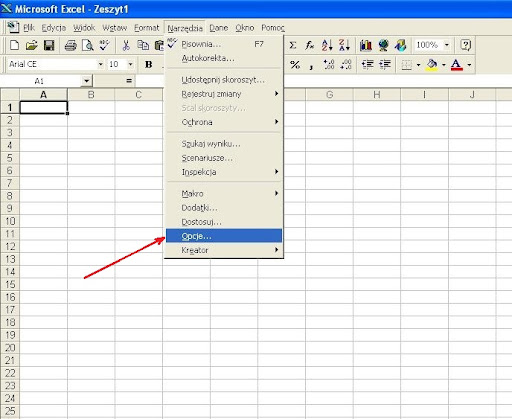Image resolution: width=512 pixels, height=419 pixels.
Task: Paste using the clipboard icon
Action: click(159, 45)
